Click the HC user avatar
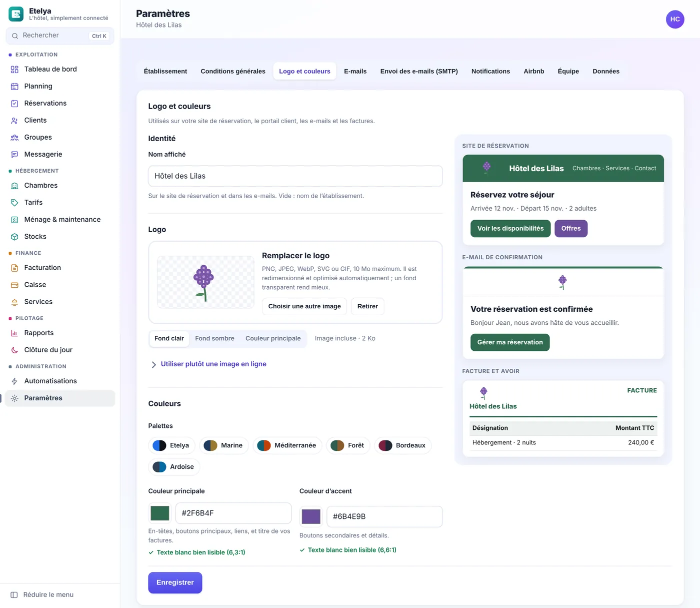The width and height of the screenshot is (700, 608). (x=675, y=19)
